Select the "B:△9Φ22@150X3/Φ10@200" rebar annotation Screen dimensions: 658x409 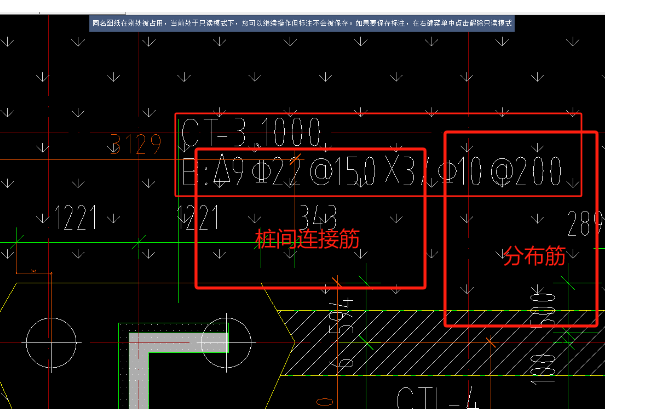[372, 172]
